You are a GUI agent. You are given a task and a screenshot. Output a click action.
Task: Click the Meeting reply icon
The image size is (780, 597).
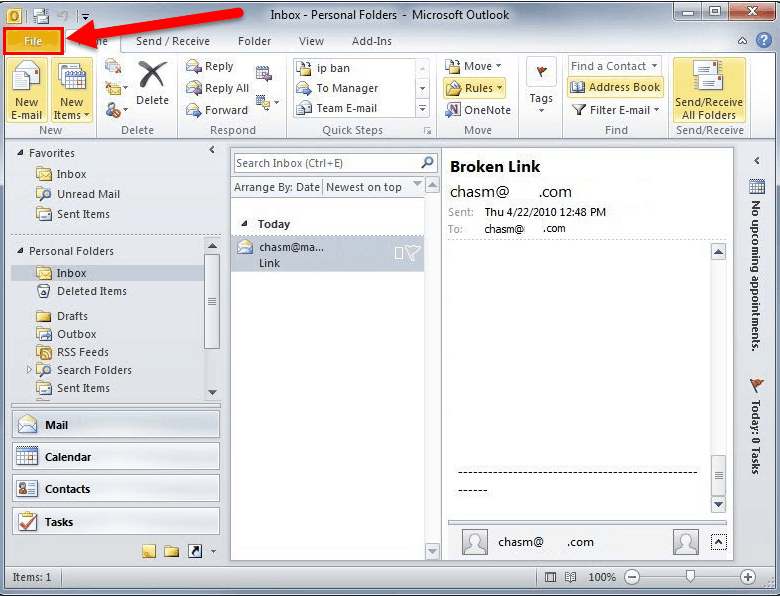coord(264,74)
